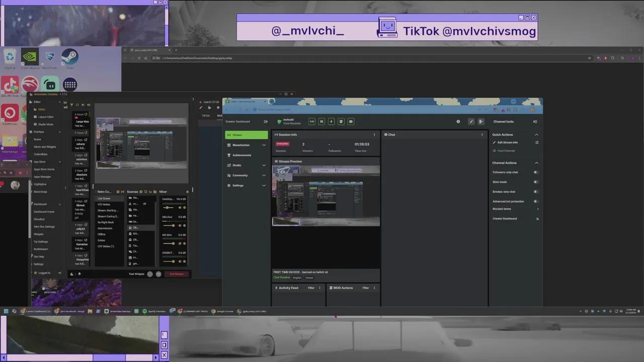
Task: Expand Settings section in Kick sidebar
Action: [x=264, y=186]
